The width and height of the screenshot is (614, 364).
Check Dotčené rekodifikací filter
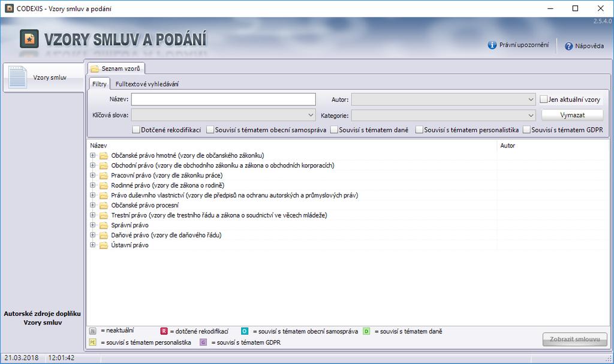[136, 130]
